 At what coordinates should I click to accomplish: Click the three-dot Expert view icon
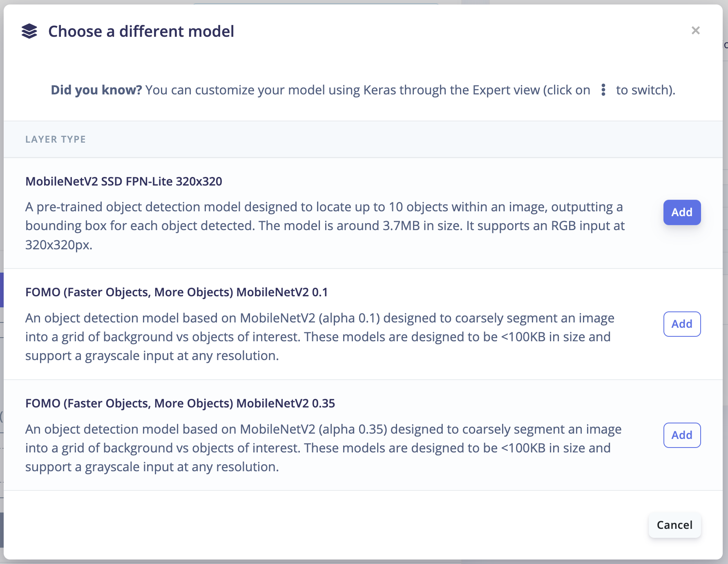[x=603, y=90]
